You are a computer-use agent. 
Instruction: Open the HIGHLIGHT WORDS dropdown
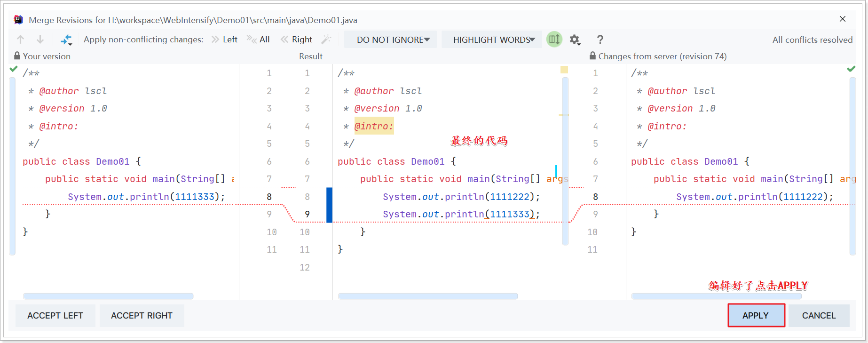click(492, 40)
